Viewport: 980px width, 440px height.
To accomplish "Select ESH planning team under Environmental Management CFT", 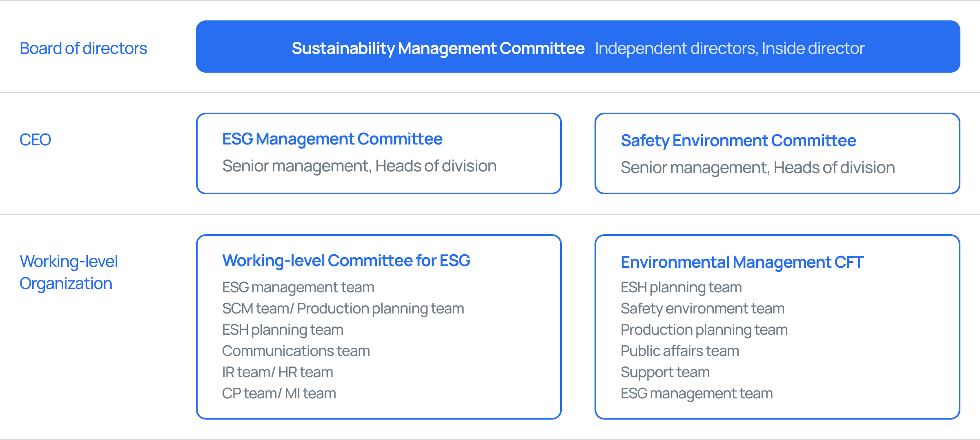I will pos(681,287).
